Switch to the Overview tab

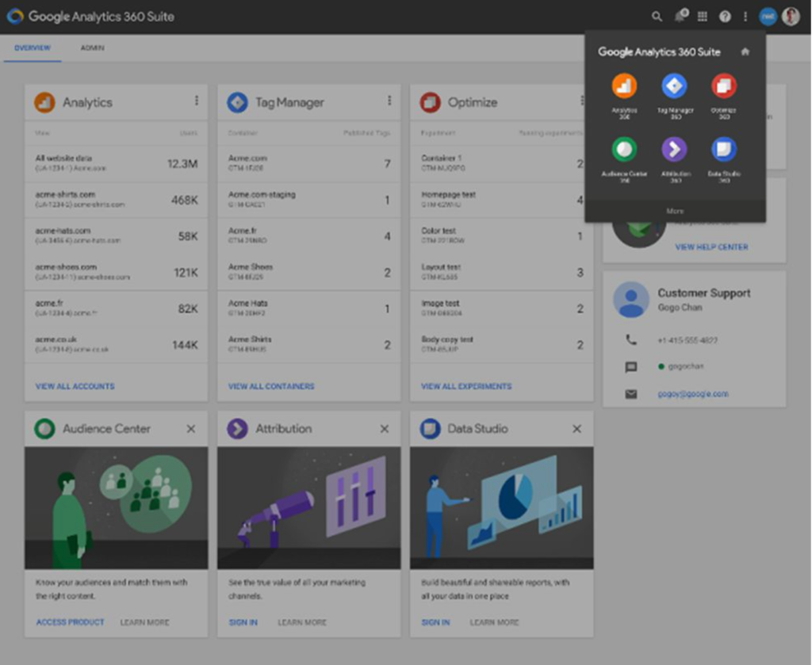(33, 48)
